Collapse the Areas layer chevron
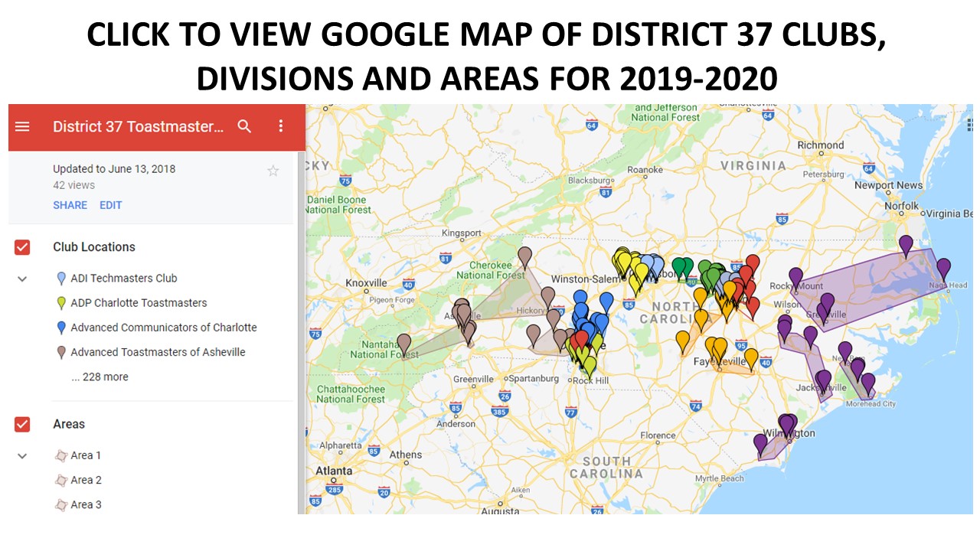This screenshot has width=980, height=551. 22,455
